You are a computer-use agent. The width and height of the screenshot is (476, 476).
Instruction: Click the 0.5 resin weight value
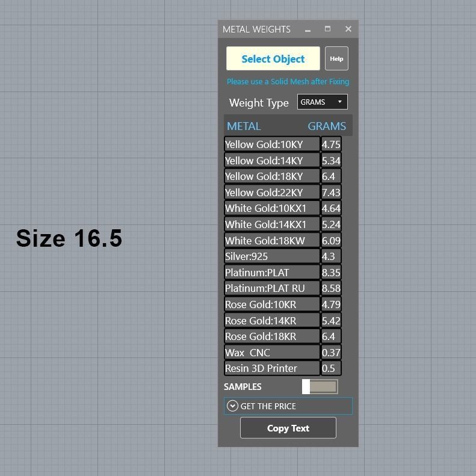click(x=331, y=368)
